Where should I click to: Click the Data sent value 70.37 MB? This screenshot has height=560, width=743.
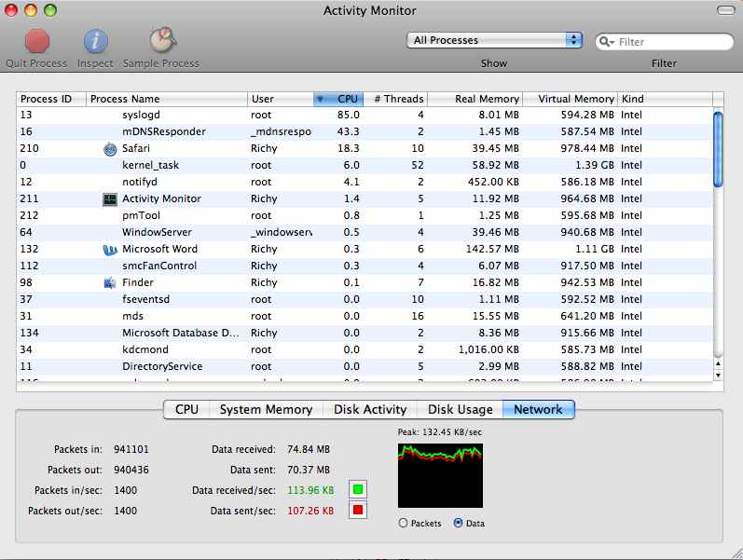(x=309, y=470)
